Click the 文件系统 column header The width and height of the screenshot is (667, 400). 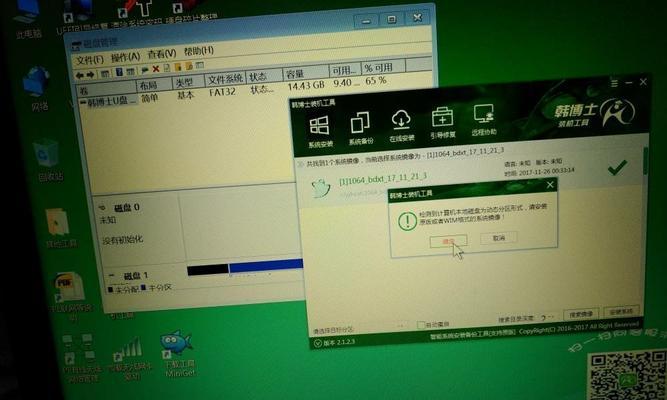click(x=225, y=79)
